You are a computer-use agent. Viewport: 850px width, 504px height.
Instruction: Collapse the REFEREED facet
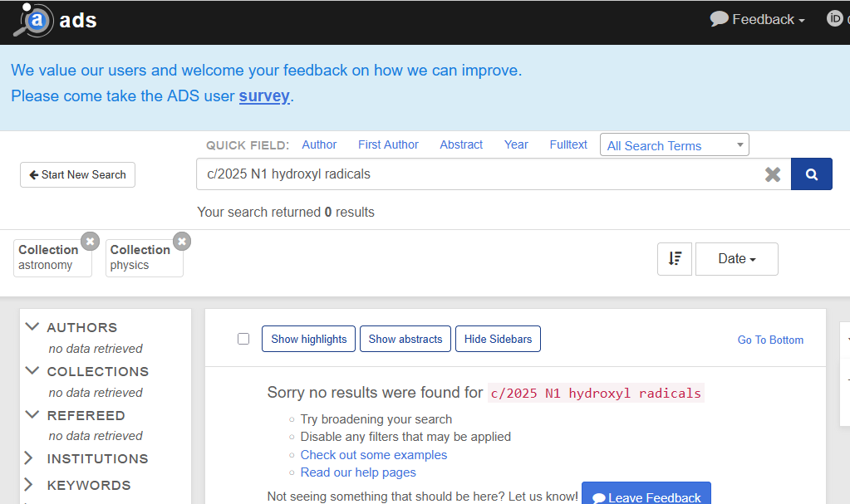coord(32,414)
